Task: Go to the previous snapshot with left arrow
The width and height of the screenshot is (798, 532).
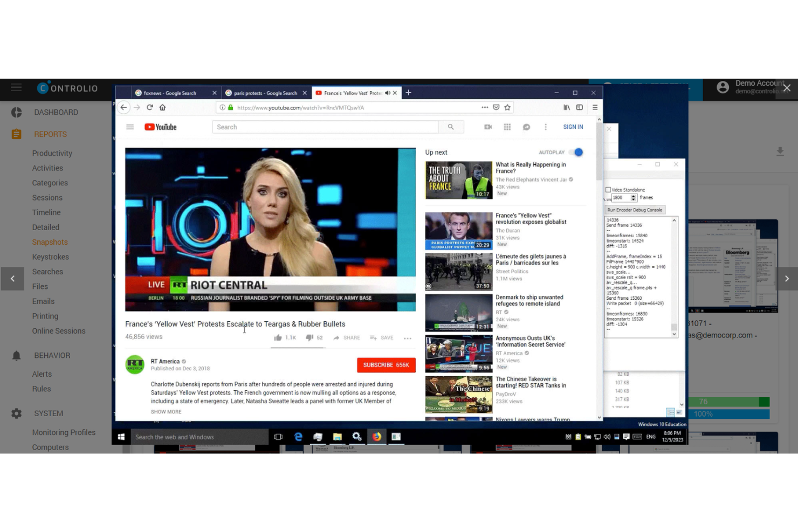Action: pyautogui.click(x=12, y=279)
